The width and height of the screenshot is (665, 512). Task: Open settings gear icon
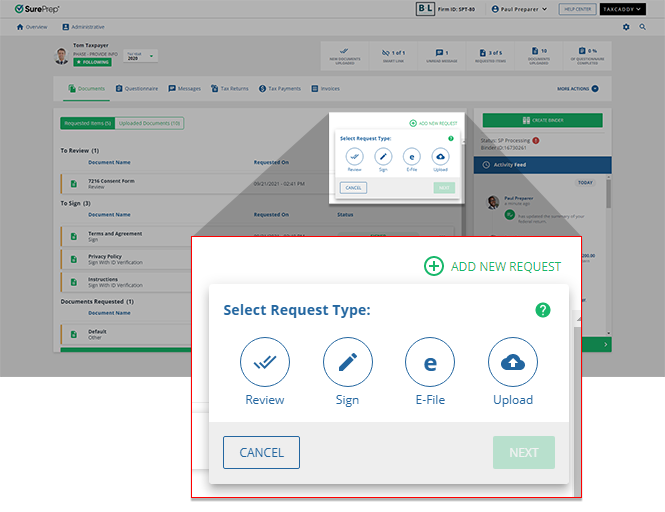(626, 27)
